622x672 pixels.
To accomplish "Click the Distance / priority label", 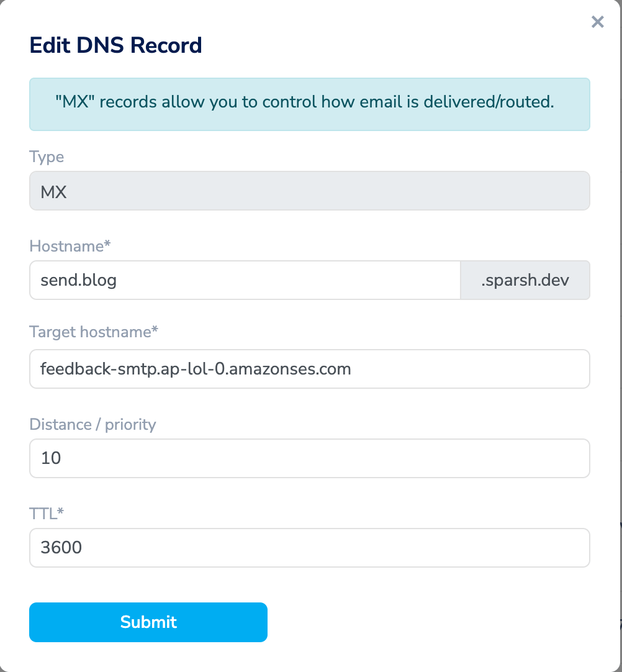I will (x=92, y=424).
